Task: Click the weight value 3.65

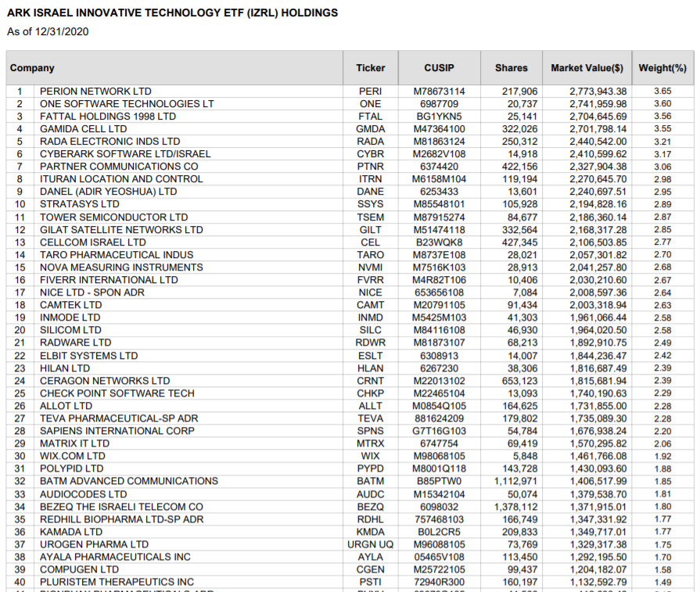Action: [x=662, y=91]
